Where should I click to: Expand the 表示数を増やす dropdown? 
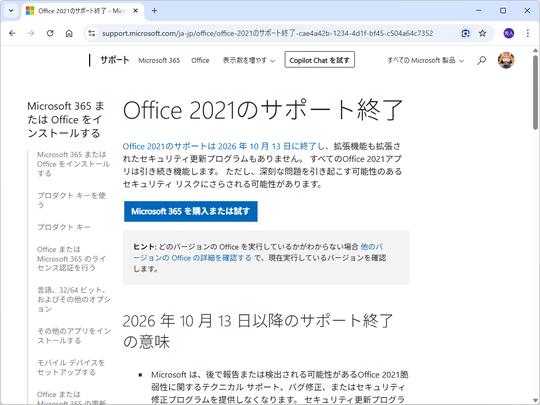[249, 60]
